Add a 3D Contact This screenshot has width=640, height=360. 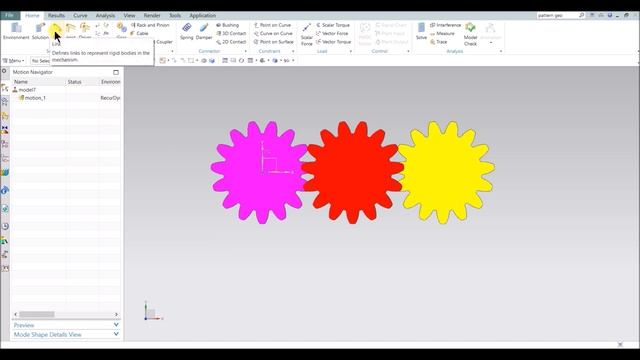point(231,33)
